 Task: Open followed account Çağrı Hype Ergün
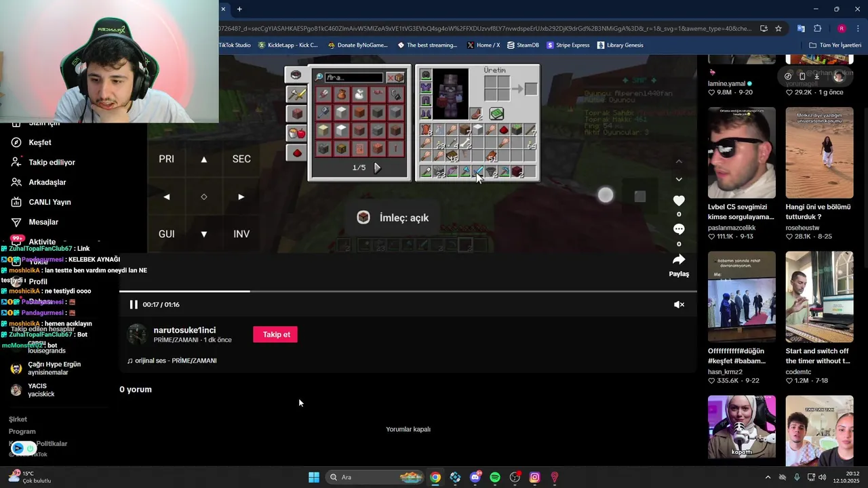coord(45,368)
